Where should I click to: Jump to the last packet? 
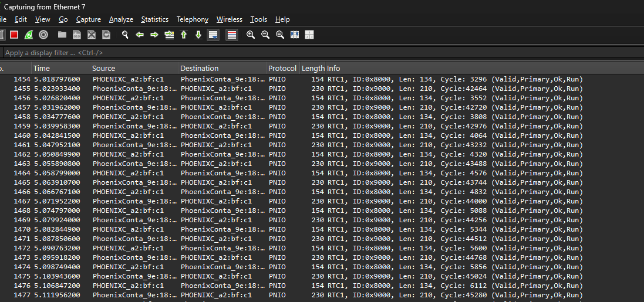pos(198,35)
